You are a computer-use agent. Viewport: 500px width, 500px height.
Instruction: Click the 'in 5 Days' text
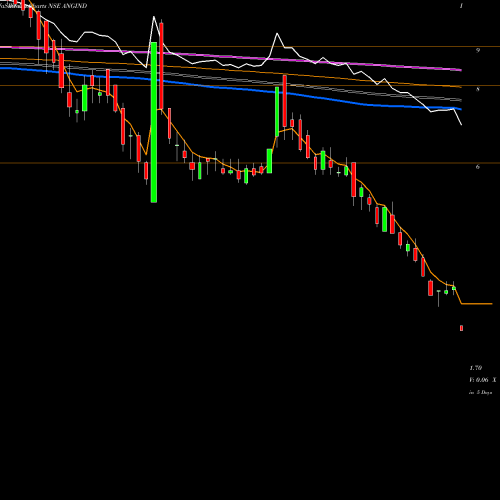point(481,393)
